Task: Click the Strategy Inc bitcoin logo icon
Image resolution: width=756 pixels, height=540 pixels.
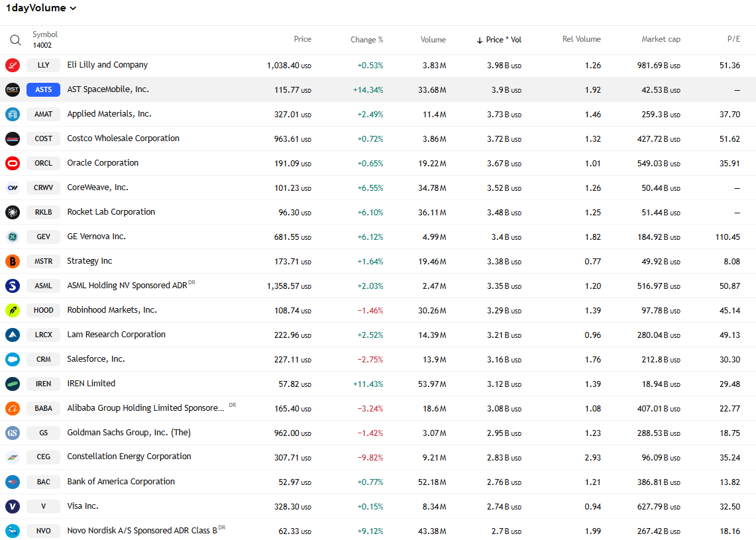Action: point(13,261)
